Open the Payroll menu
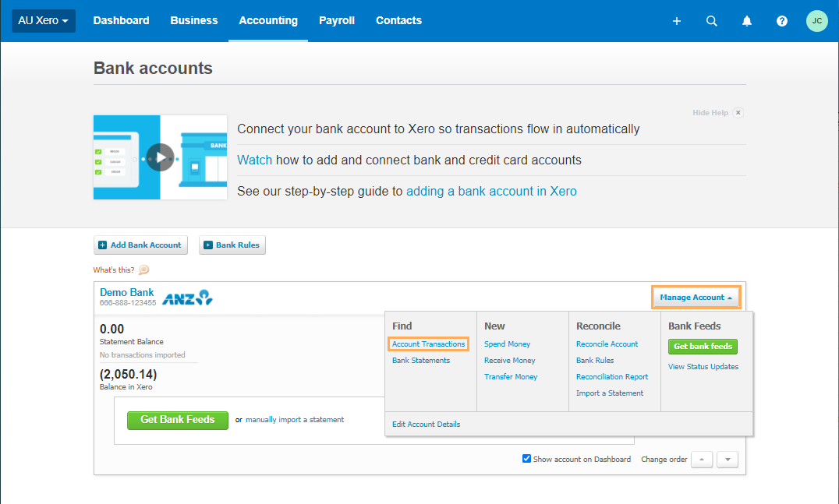The height and width of the screenshot is (504, 839). (x=337, y=20)
